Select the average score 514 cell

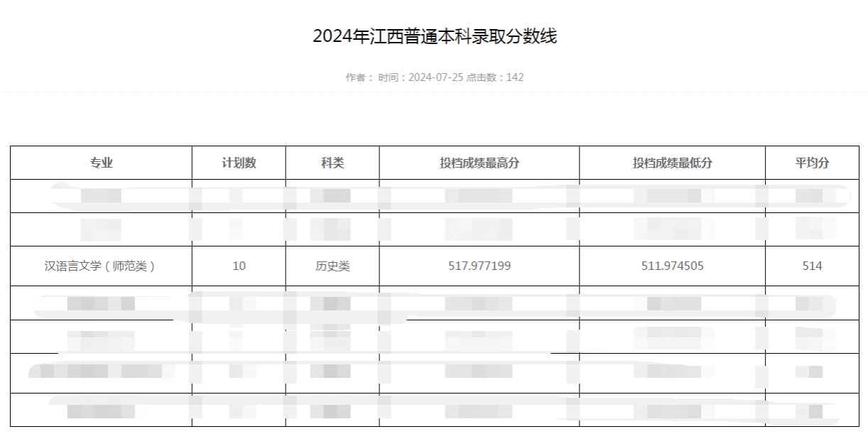[x=812, y=266]
